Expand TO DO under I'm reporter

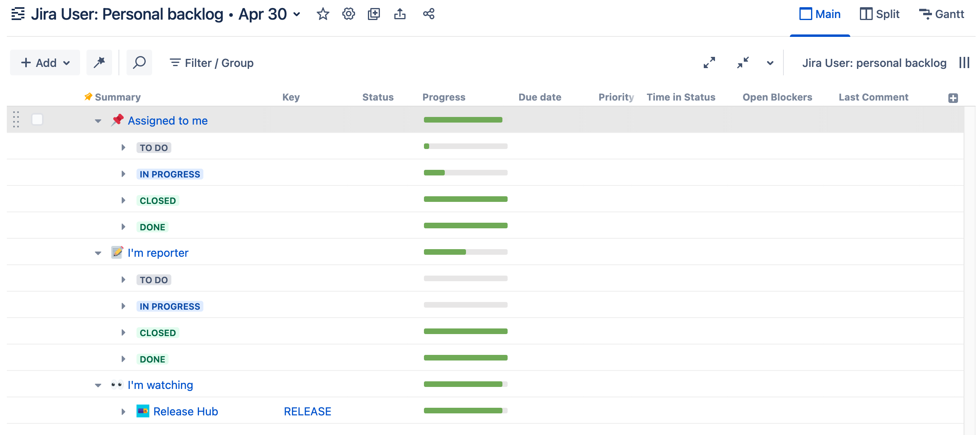123,280
